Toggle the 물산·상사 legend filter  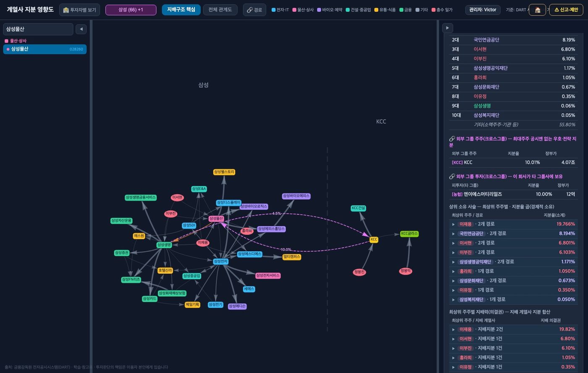[303, 10]
